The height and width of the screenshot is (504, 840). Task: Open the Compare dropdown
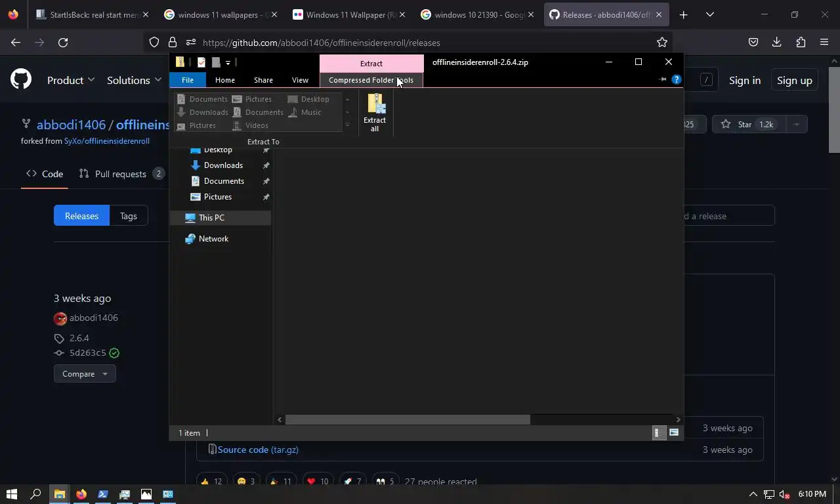[85, 374]
